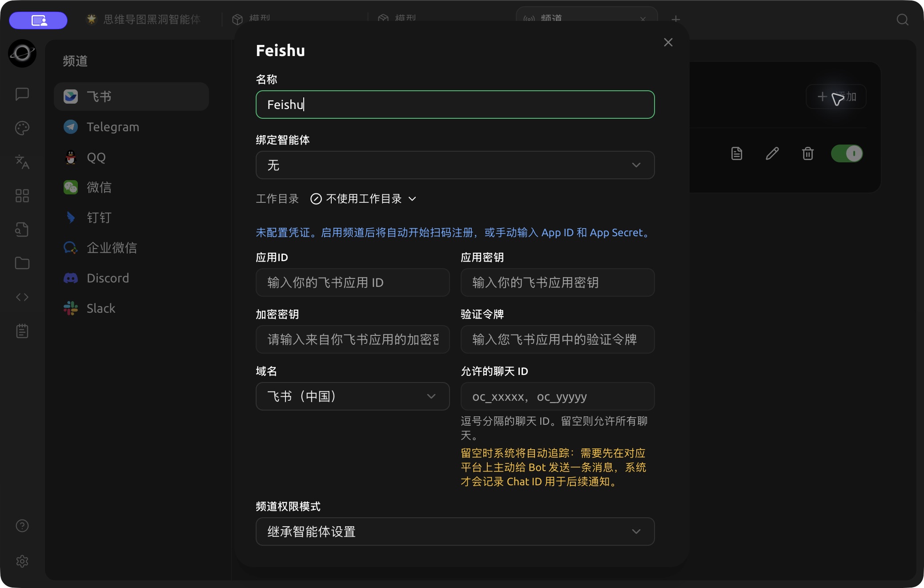Screen dimensions: 924x588
Task: Switch to 思维导图黑洞智能体 tab
Action: [x=143, y=19]
